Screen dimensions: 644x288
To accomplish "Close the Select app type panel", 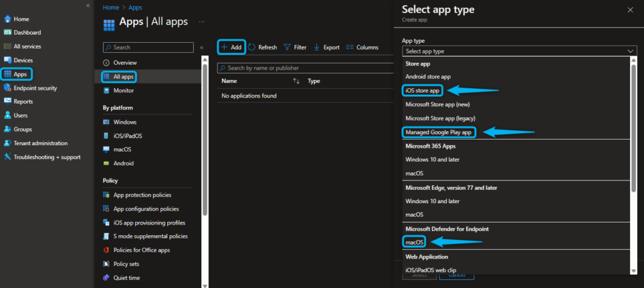I will [x=630, y=10].
